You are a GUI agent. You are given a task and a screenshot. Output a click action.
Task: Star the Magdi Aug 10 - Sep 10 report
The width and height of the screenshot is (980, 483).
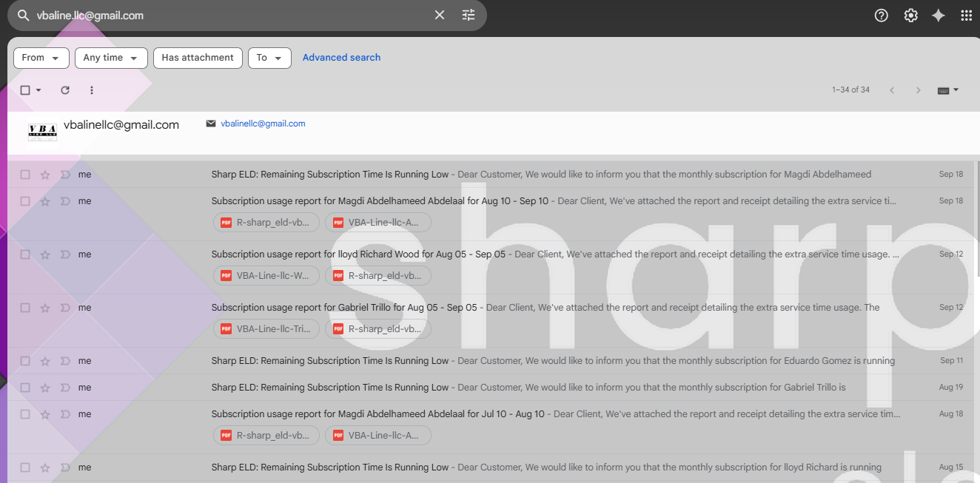[x=45, y=201]
